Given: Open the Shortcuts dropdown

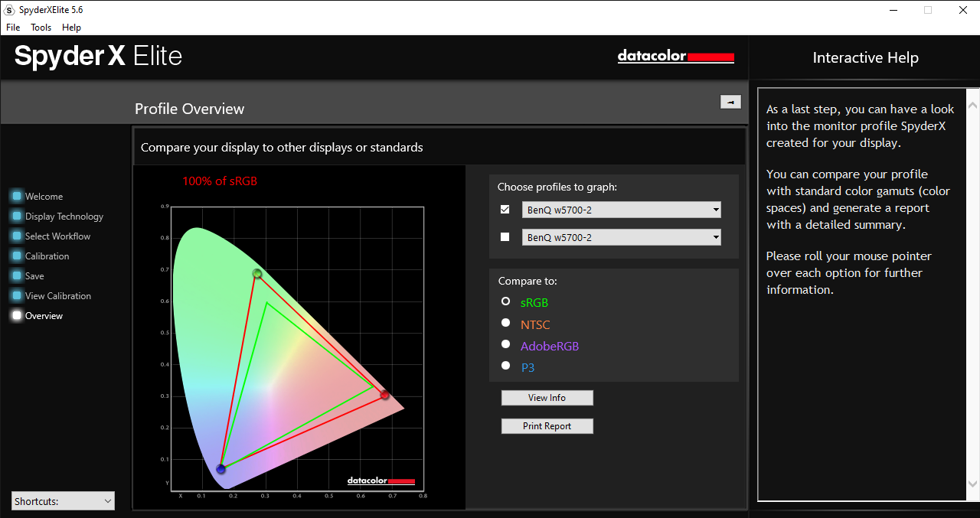Looking at the screenshot, I should [64, 501].
